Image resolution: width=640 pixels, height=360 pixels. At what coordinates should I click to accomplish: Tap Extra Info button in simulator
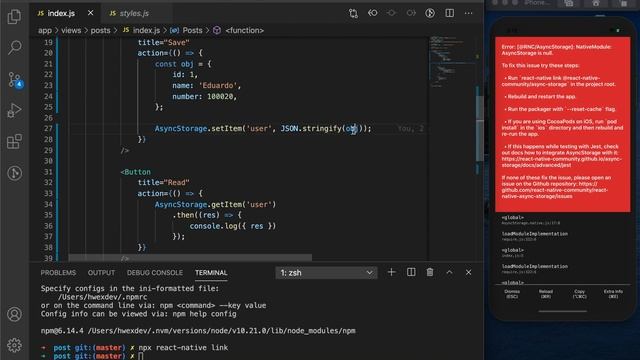tap(613, 294)
